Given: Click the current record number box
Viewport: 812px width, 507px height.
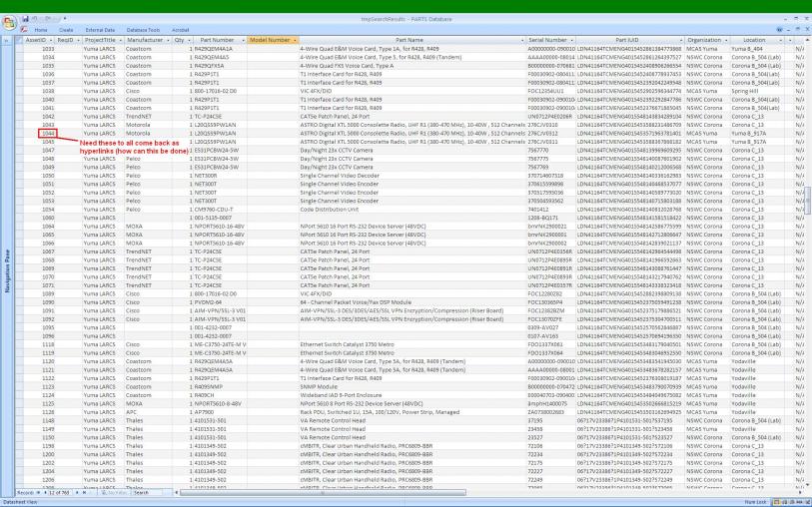Looking at the screenshot, I should [60, 492].
